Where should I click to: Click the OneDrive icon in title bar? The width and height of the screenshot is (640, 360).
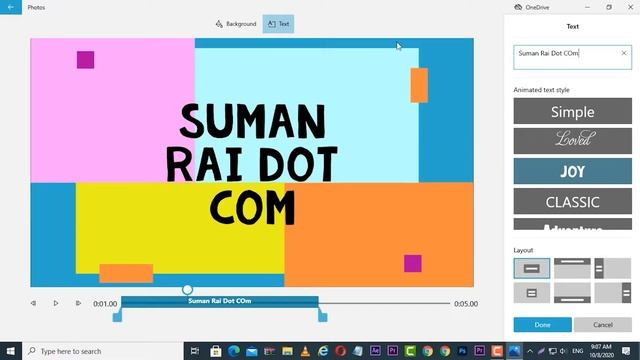pyautogui.click(x=518, y=7)
